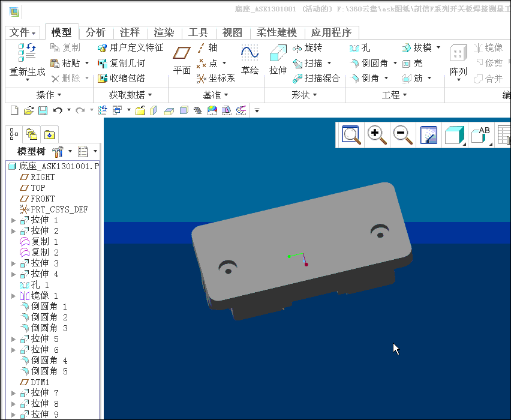The height and width of the screenshot is (420, 511).
Task: Select the RIGHT datum plane in tree
Action: click(37, 178)
